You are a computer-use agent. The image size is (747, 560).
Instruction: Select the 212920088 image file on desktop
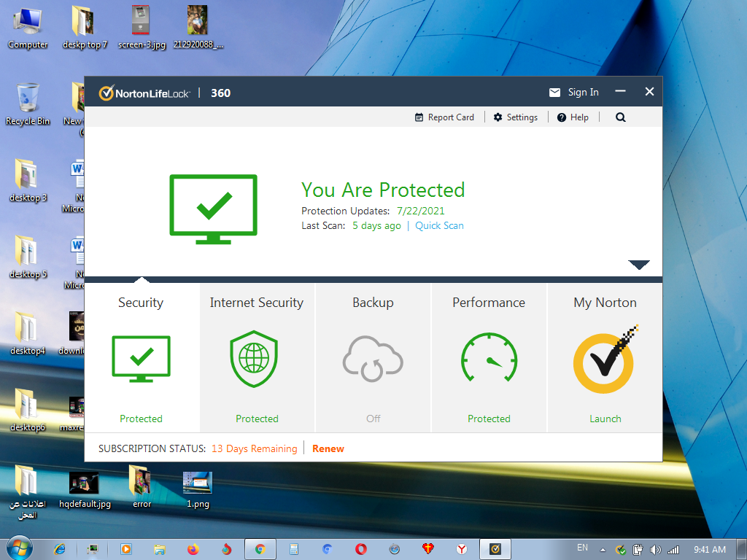(198, 28)
